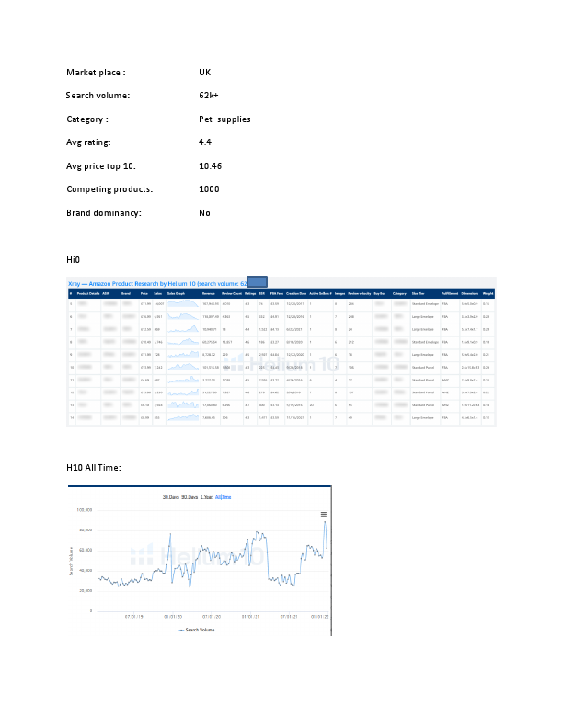Image resolution: width=563 pixels, height=728 pixels.
Task: Click the 100,000 y-axis label
Action: click(x=84, y=510)
